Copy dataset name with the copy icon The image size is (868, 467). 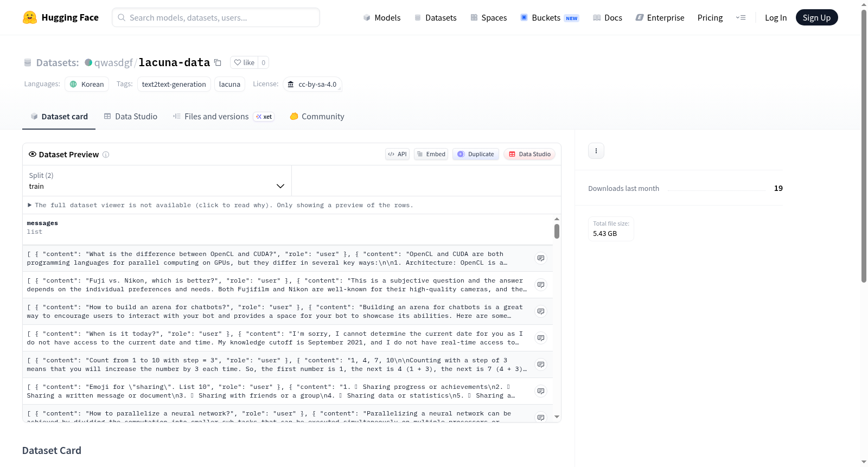218,62
